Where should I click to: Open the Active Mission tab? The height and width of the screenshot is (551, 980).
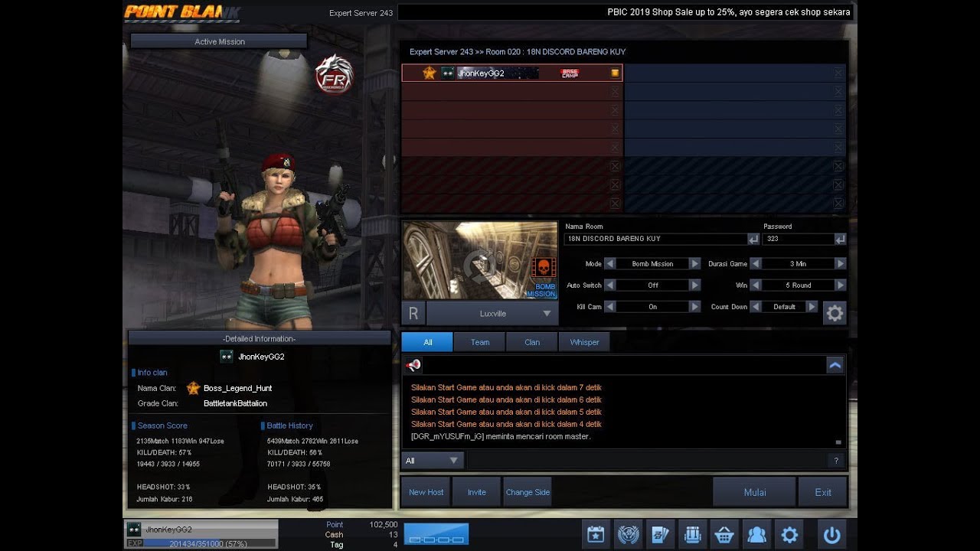[220, 41]
